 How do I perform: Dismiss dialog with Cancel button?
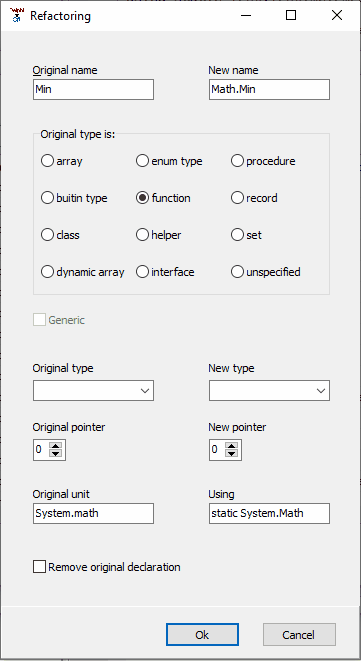[x=299, y=635]
